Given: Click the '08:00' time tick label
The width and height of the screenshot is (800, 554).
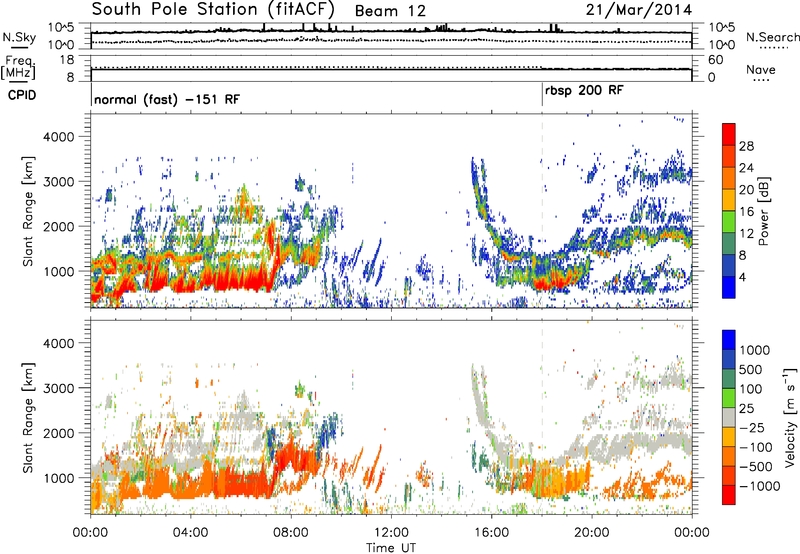Looking at the screenshot, I should [291, 533].
